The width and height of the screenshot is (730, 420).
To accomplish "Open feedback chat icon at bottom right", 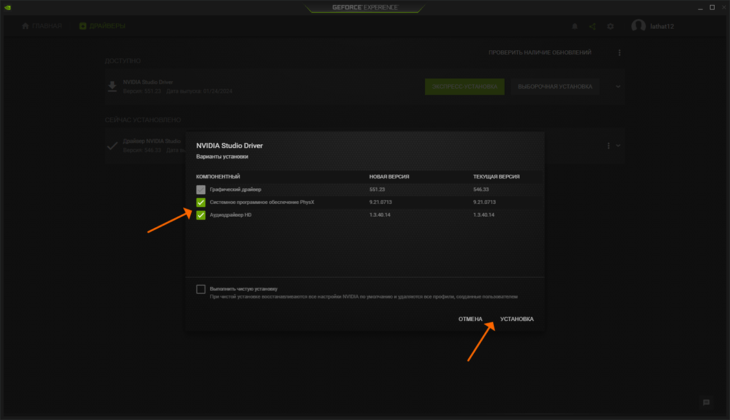I will pos(706,402).
